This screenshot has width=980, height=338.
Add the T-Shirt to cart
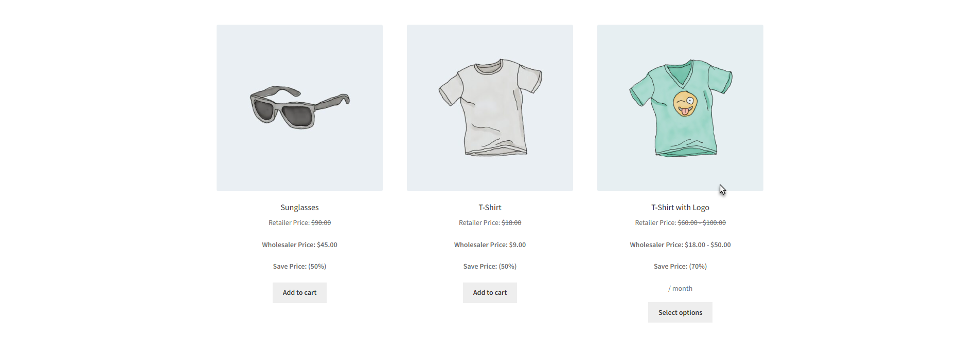[490, 293]
